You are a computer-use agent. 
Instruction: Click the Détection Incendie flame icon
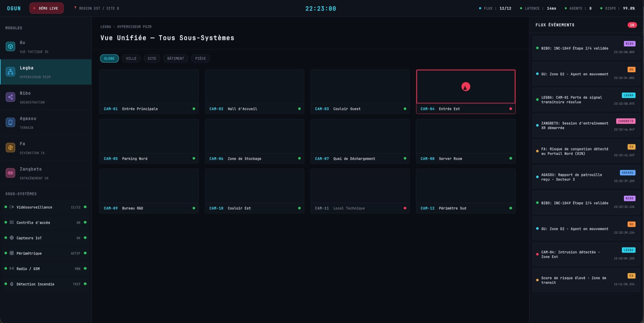(12, 284)
